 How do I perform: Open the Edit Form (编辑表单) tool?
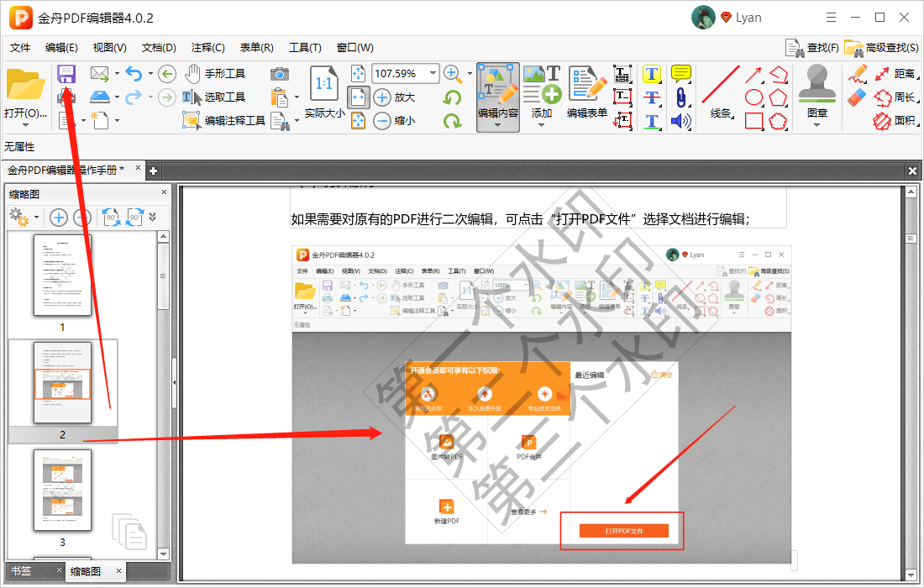click(587, 92)
